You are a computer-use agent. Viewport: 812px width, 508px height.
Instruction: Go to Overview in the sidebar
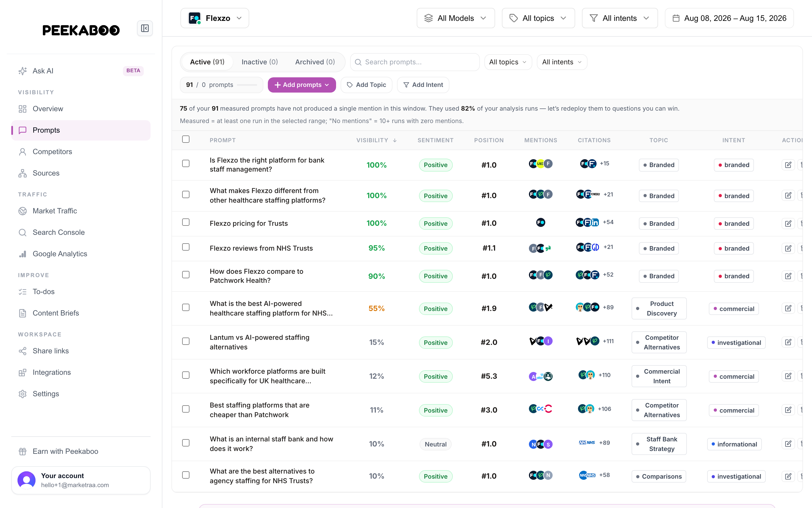pos(81,109)
